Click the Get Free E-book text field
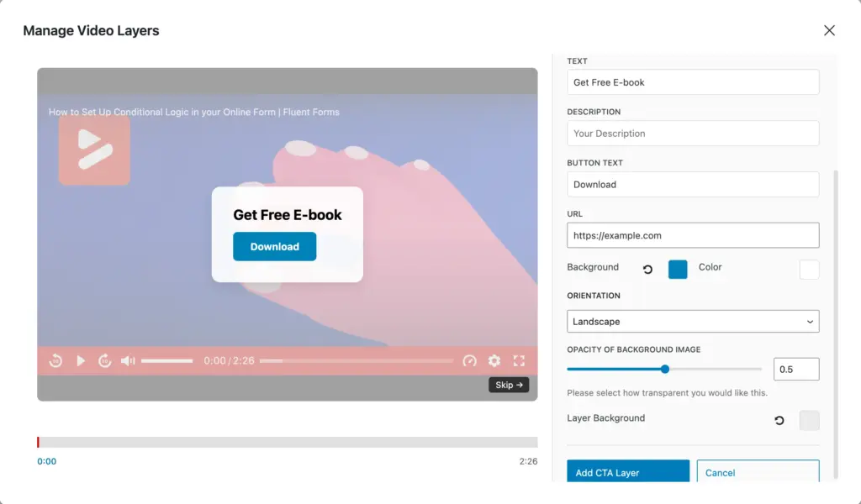This screenshot has height=504, width=861. tap(693, 81)
